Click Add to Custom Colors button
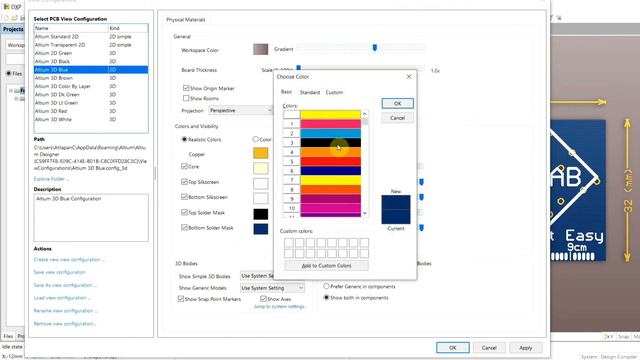 coord(327,266)
